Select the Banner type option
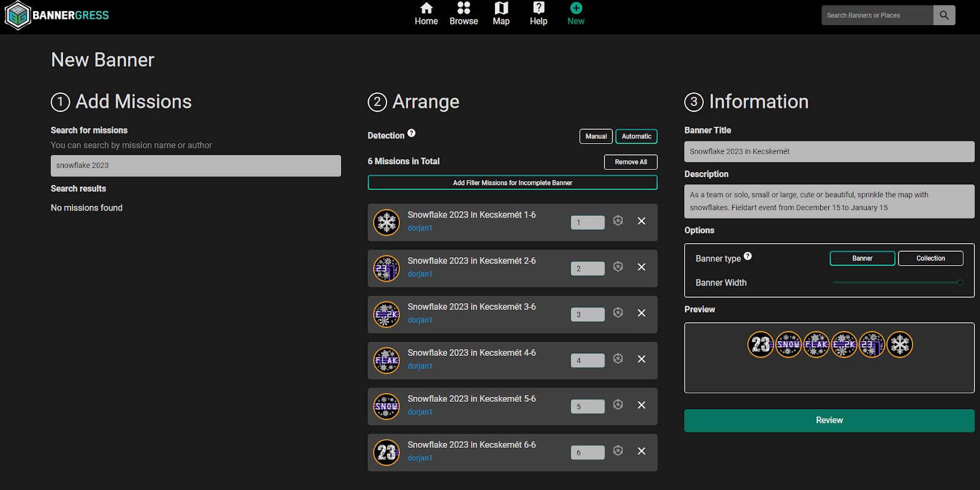980x490 pixels. [862, 258]
